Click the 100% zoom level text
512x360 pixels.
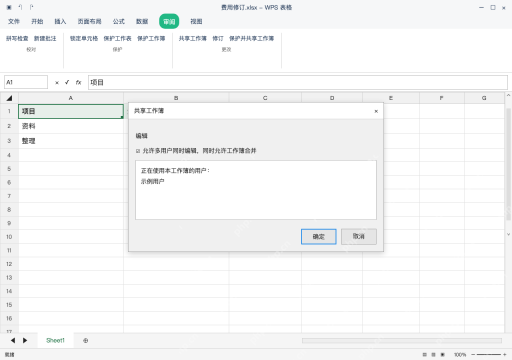coord(460,354)
